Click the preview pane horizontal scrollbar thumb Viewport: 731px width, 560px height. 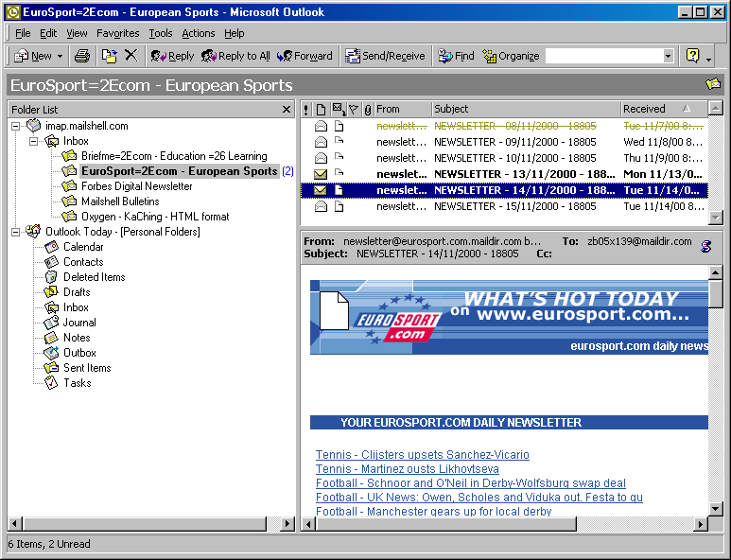[446, 524]
